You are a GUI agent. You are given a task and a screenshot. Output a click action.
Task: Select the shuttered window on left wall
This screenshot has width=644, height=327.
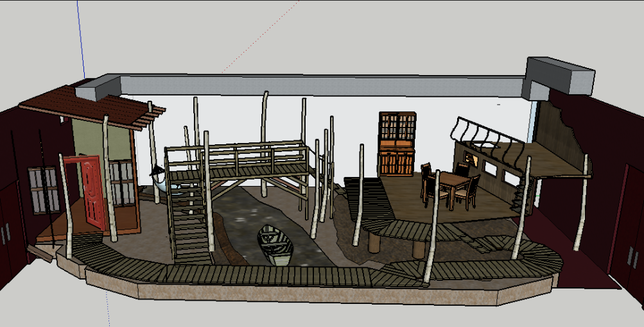(x=43, y=190)
